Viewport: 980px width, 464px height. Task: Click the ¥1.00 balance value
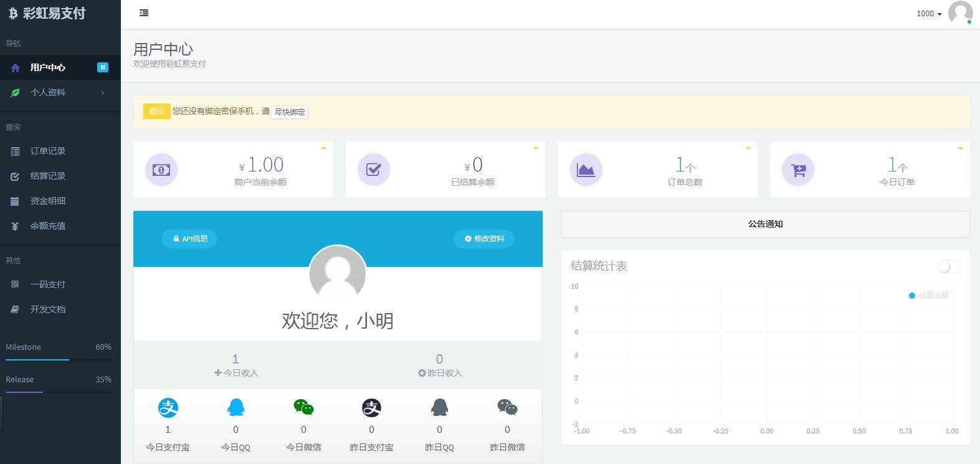tap(261, 165)
